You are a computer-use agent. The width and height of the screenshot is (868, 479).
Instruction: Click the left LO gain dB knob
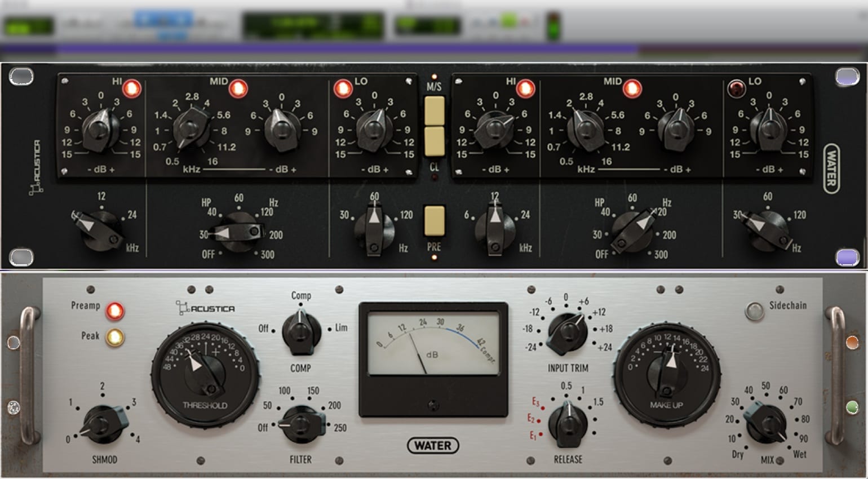(374, 130)
